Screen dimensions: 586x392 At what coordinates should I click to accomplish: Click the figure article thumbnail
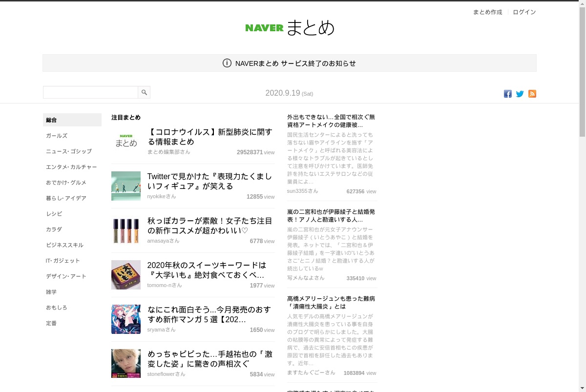[126, 186]
